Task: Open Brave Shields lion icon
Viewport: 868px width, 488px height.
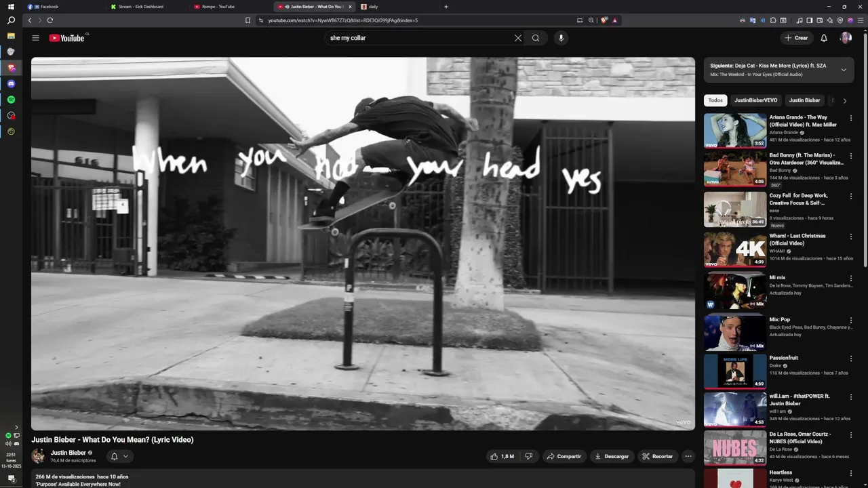Action: [604, 20]
